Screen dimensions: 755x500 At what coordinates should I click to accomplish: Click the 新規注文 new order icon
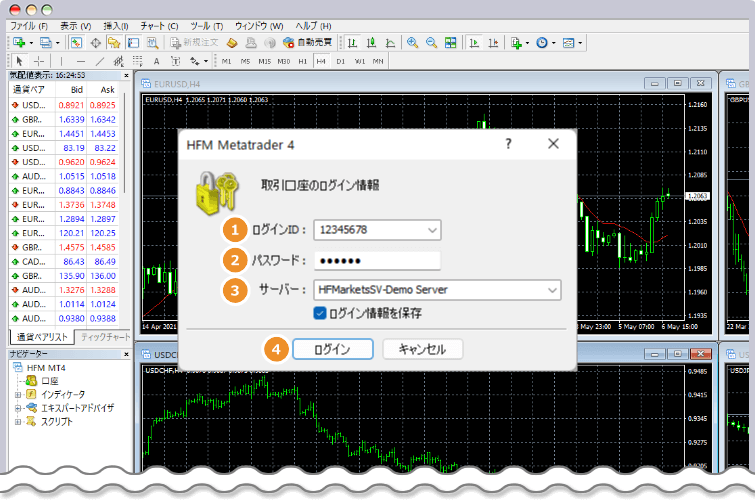point(194,43)
